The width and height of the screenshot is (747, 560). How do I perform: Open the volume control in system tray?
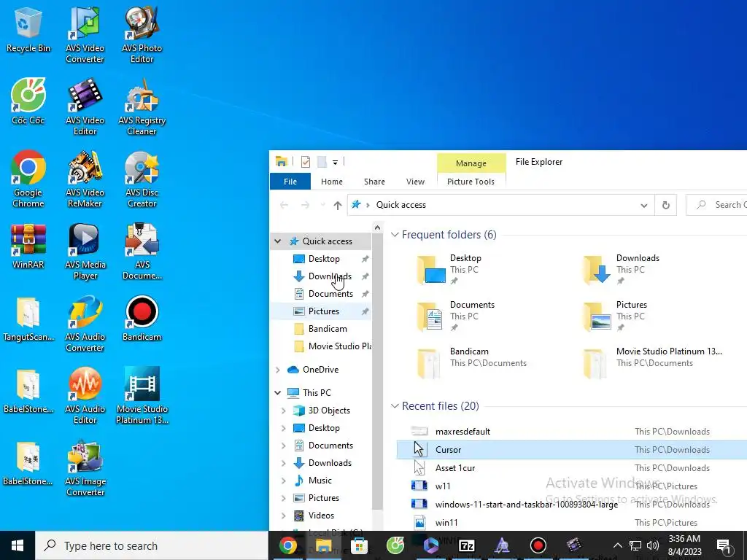point(653,545)
